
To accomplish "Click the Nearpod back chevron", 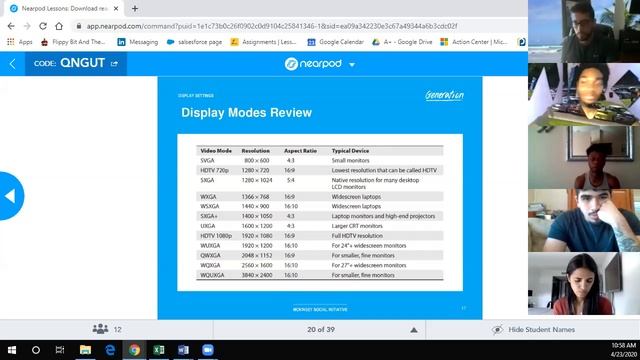I will (12, 64).
